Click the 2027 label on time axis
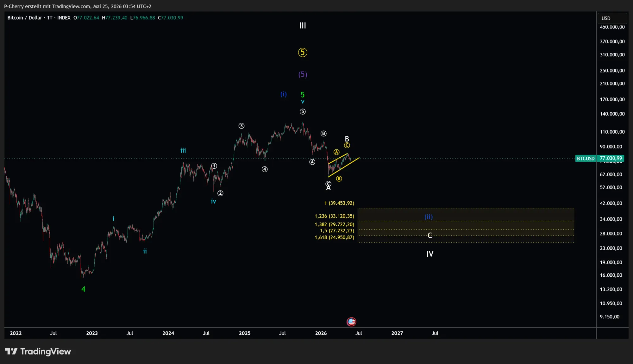 point(397,333)
